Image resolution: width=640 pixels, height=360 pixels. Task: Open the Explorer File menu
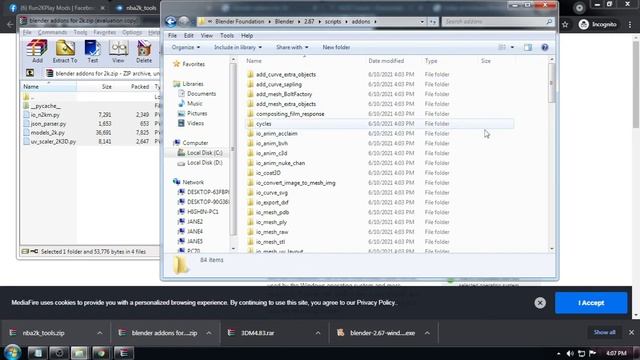tap(172, 36)
